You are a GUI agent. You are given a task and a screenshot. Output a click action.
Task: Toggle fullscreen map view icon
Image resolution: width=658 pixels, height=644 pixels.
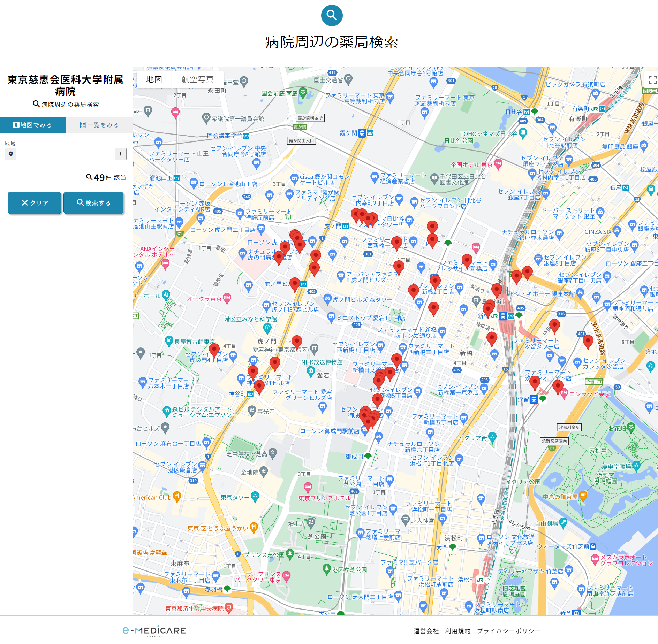tap(652, 80)
